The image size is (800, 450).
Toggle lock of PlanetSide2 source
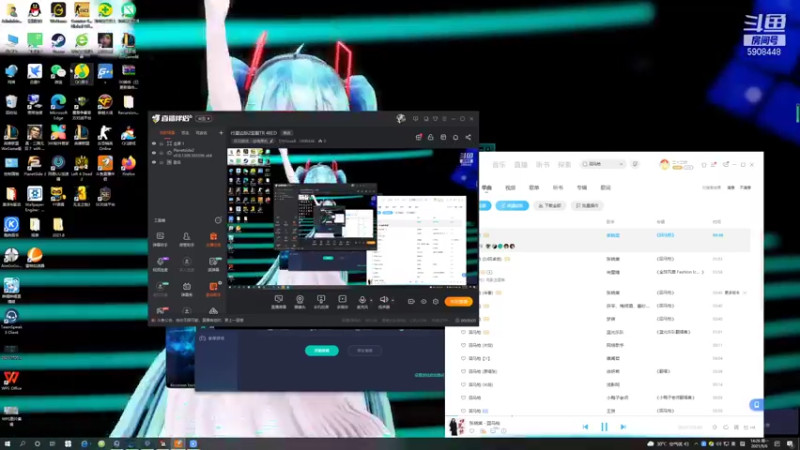(x=161, y=153)
